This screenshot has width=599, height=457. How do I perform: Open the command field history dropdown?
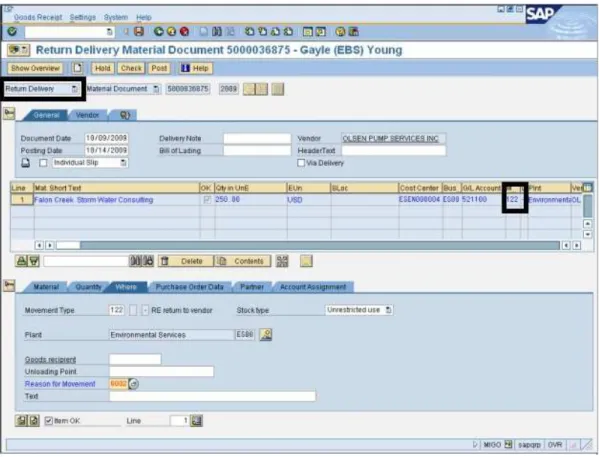(x=110, y=32)
